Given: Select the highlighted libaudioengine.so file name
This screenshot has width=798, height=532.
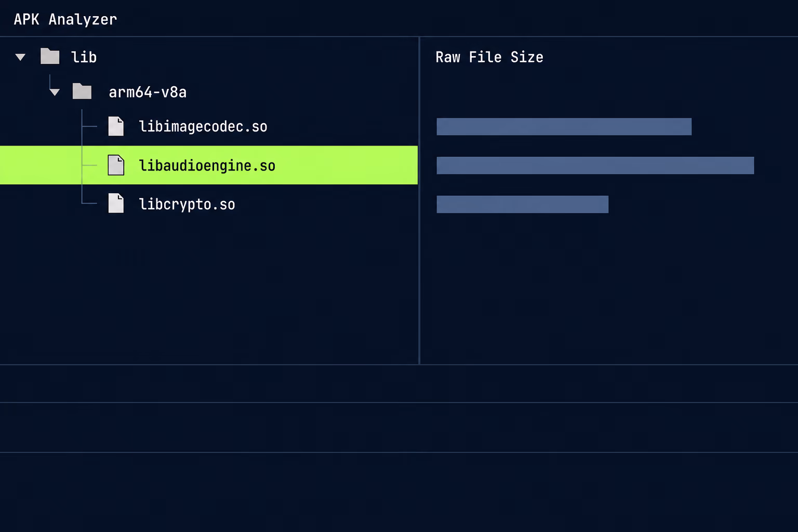Looking at the screenshot, I should click(207, 166).
